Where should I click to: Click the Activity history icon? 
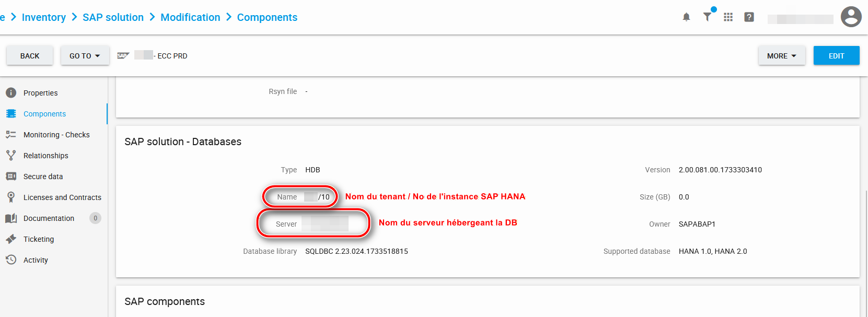coord(11,260)
